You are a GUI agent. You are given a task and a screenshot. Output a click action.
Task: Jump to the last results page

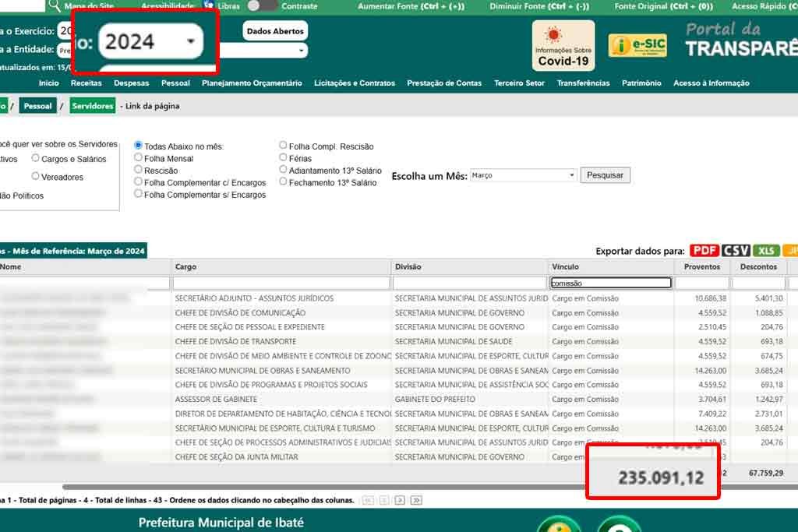416,501
